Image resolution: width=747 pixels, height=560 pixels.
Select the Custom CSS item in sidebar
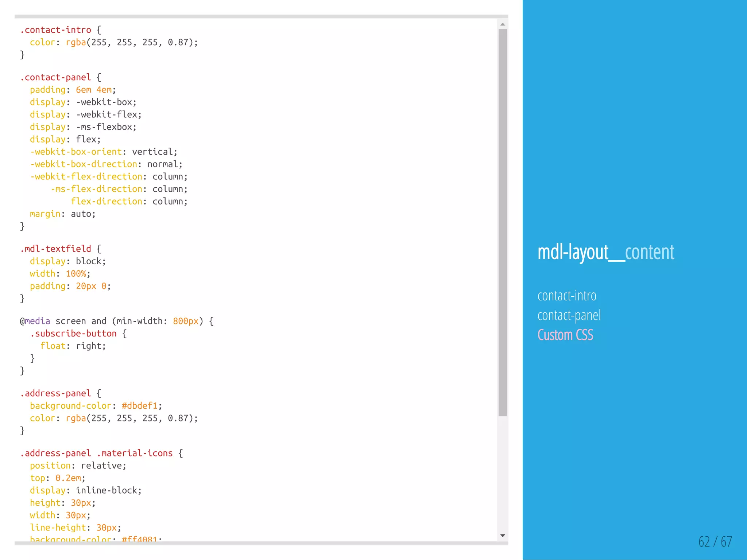[x=565, y=335]
